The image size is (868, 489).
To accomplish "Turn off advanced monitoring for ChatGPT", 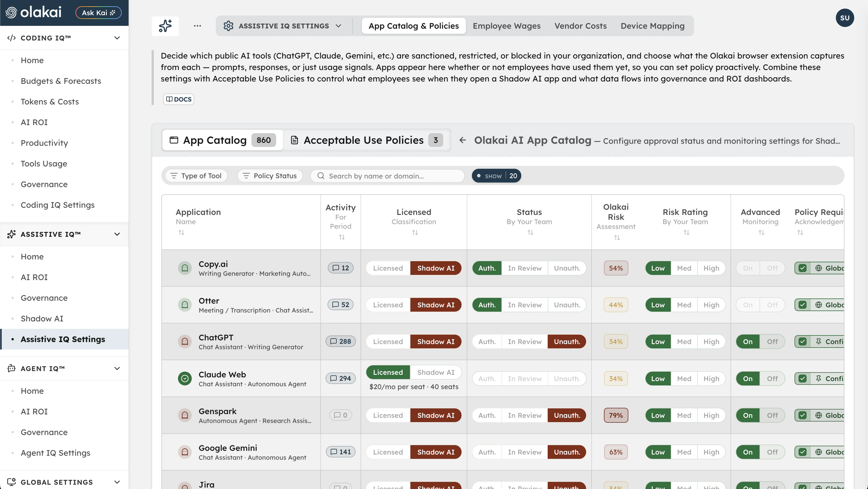I will click(x=772, y=341).
